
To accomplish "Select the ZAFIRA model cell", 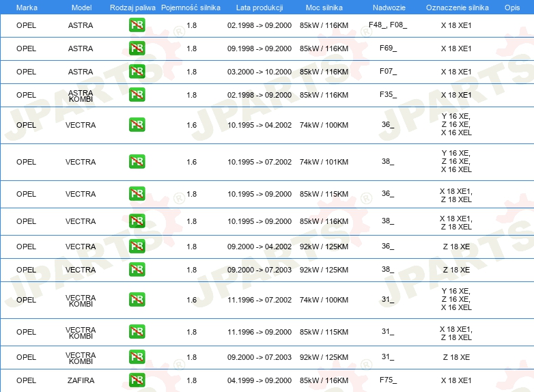I will click(x=81, y=380).
